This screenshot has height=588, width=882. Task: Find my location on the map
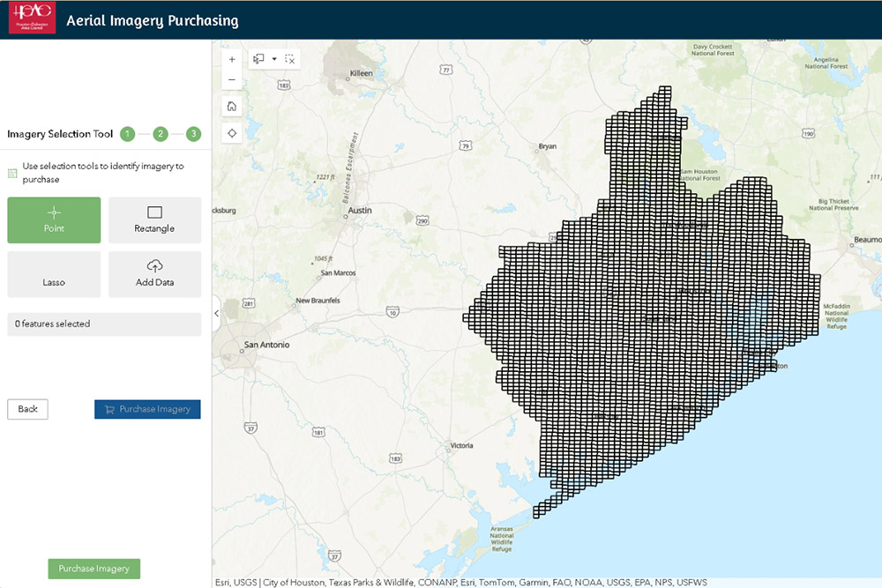[232, 132]
